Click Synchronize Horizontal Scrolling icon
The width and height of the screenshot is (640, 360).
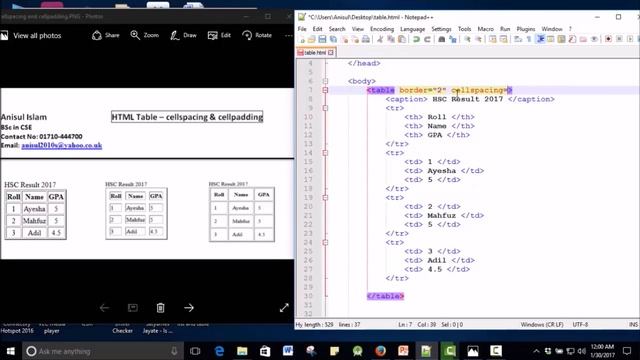pos(503,40)
